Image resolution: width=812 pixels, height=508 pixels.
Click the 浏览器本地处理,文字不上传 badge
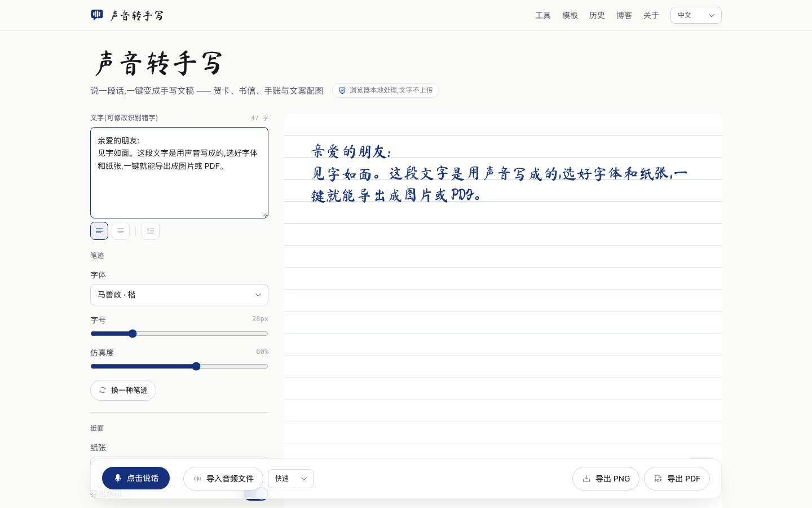386,90
